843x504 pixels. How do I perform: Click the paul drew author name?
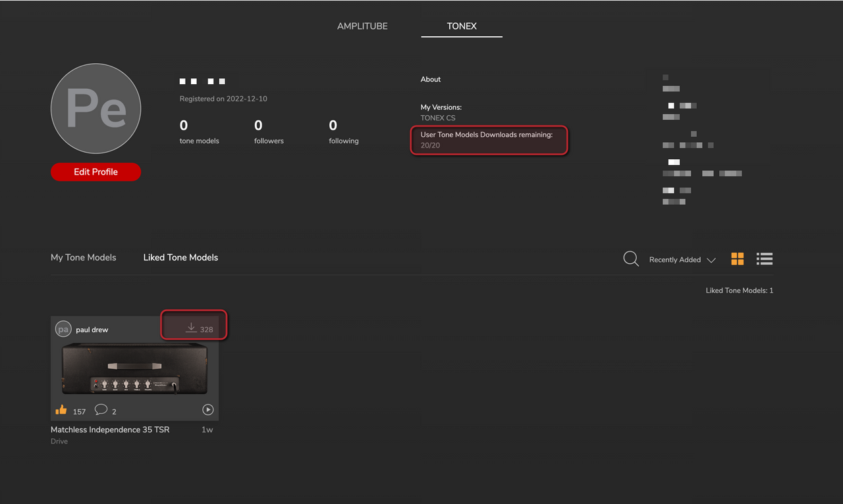(92, 330)
